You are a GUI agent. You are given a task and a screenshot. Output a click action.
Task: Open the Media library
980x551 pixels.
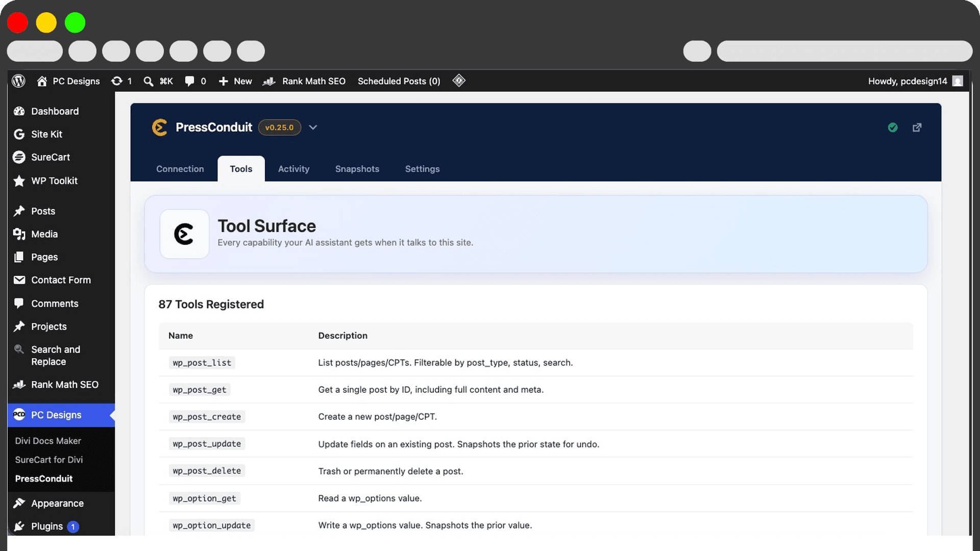44,234
